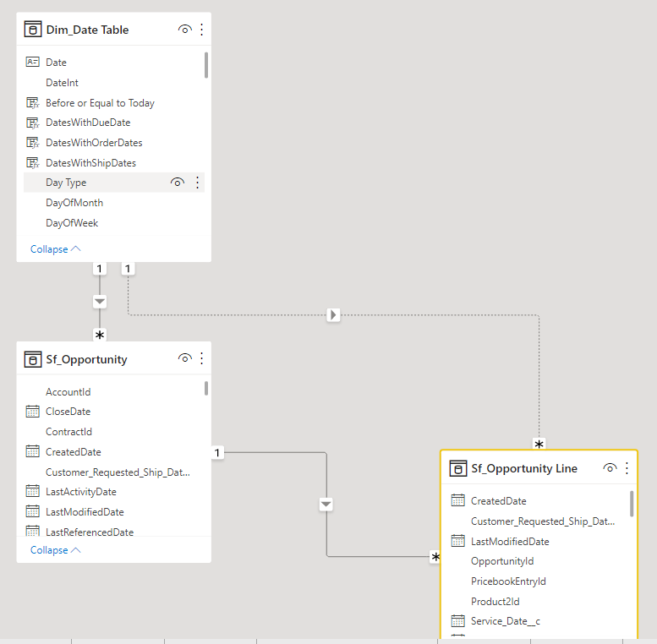
Task: Select the ContractId field
Action: coord(114,432)
